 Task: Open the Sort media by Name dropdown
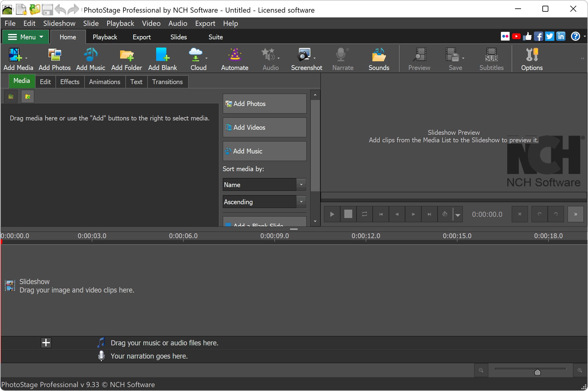tap(264, 185)
